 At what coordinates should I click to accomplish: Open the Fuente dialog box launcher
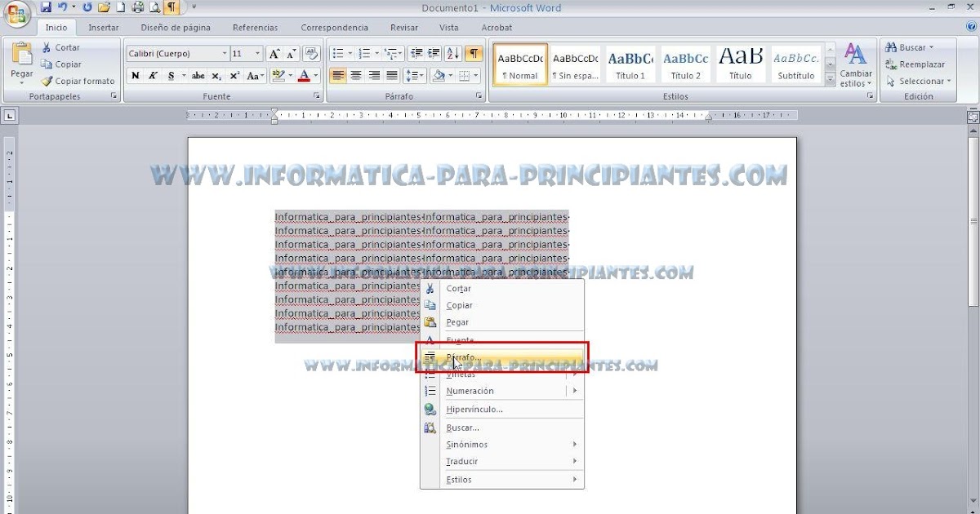click(316, 95)
